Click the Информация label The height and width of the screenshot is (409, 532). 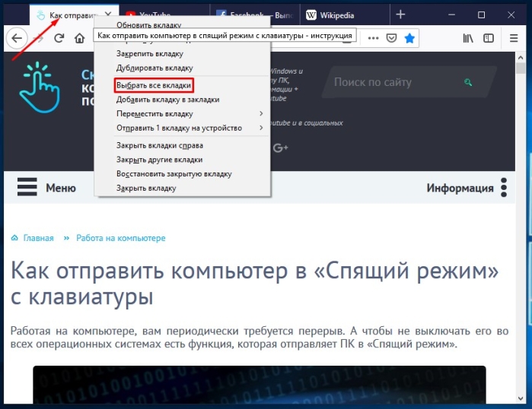pos(460,188)
